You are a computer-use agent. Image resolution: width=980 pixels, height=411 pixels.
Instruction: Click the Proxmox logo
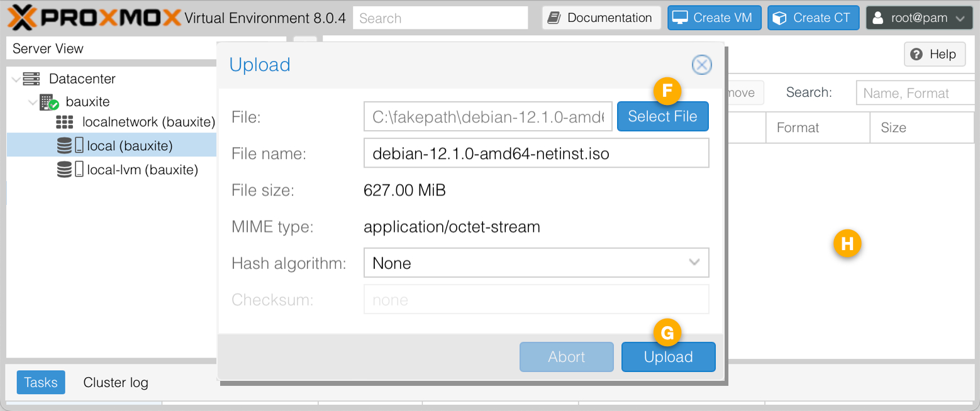click(x=94, y=18)
